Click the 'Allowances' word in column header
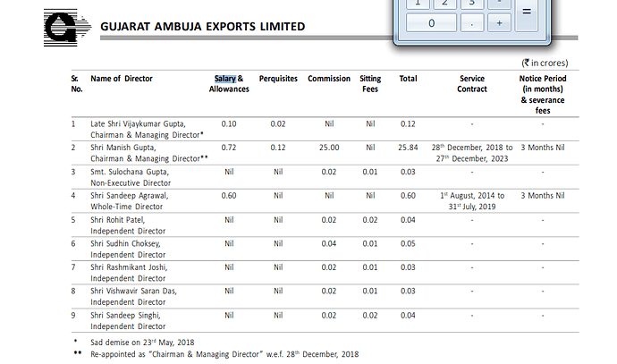The image size is (617, 364). (x=229, y=89)
